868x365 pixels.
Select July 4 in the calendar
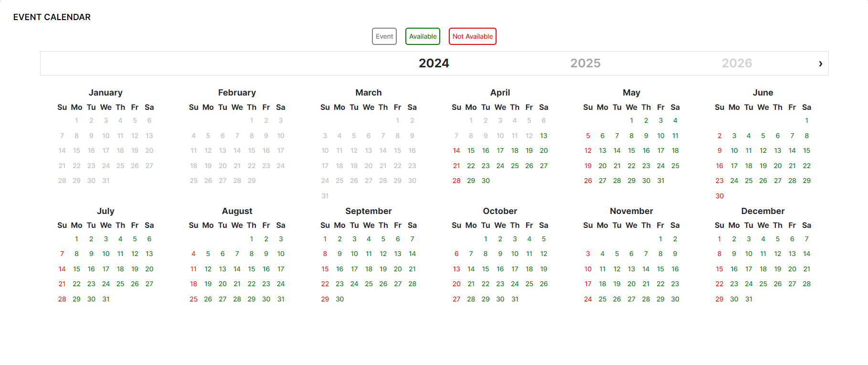tap(120, 239)
